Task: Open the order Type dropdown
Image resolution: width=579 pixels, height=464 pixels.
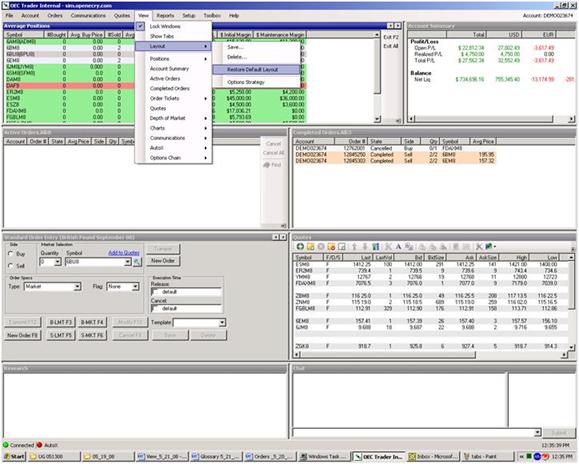Action: click(77, 287)
